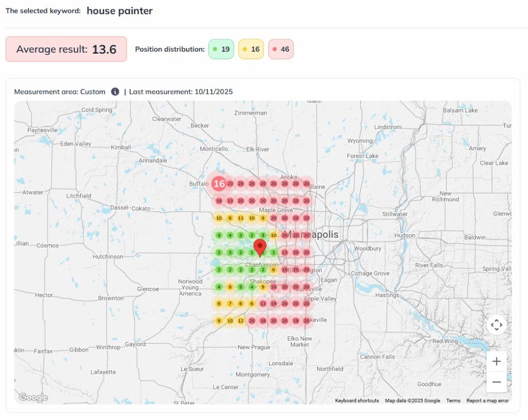Viewport: 528px width, 420px height.
Task: Select the green grid point ranked 5
Action: (241, 287)
